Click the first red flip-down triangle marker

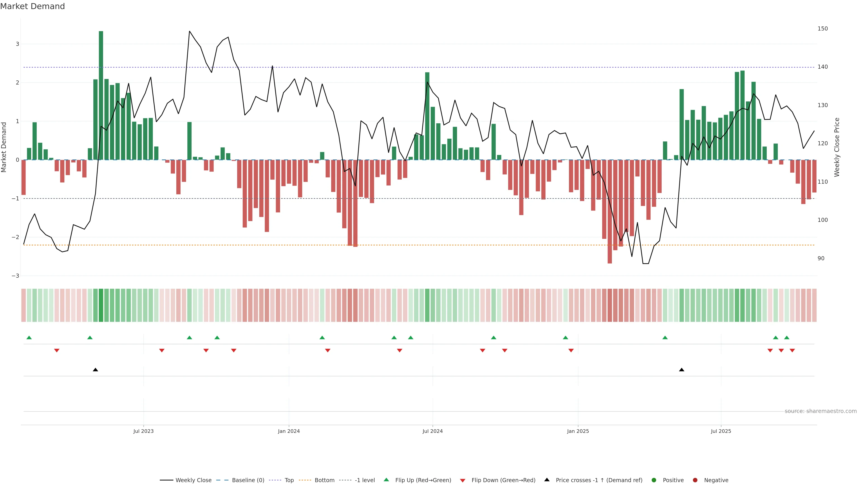coord(57,351)
